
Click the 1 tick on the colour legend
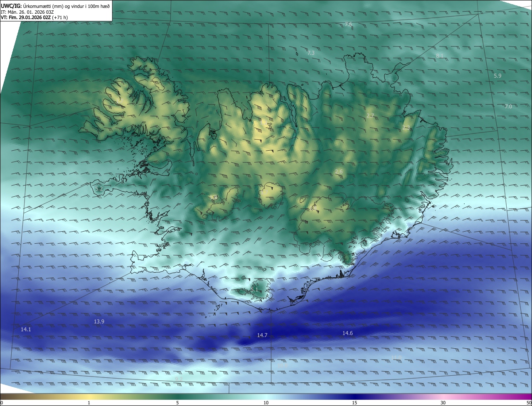tap(89, 403)
